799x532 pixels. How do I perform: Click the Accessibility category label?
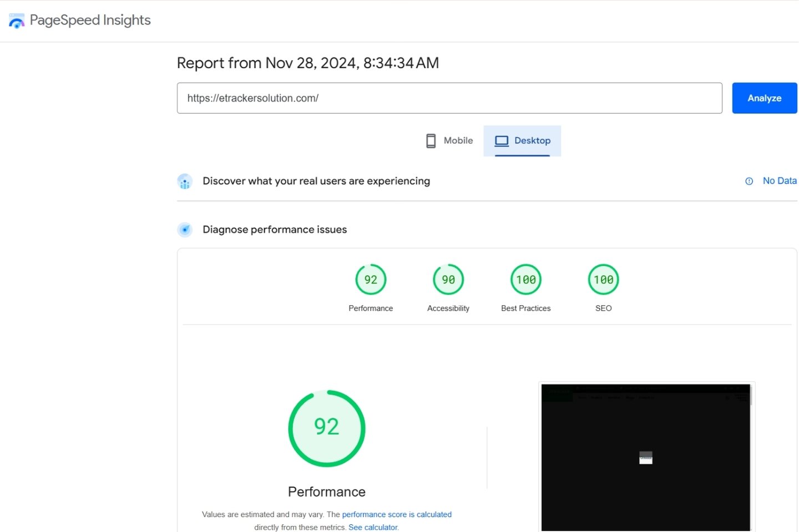point(448,308)
